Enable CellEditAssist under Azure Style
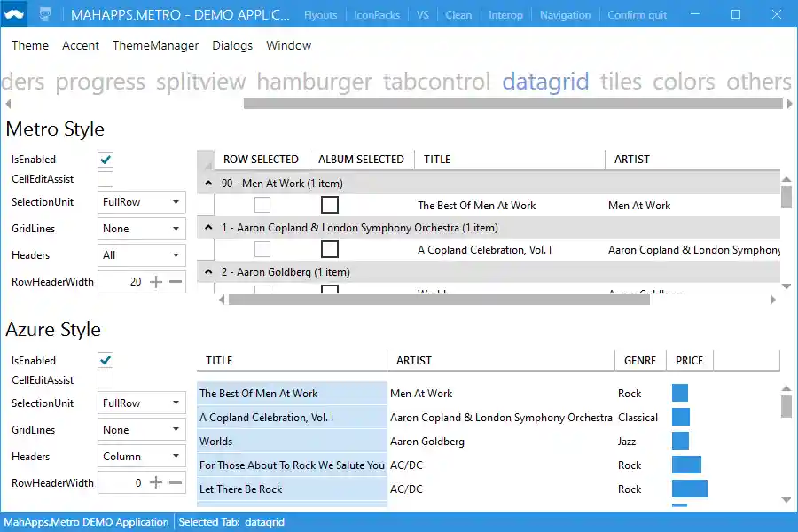Image resolution: width=798 pixels, height=532 pixels. pos(105,379)
